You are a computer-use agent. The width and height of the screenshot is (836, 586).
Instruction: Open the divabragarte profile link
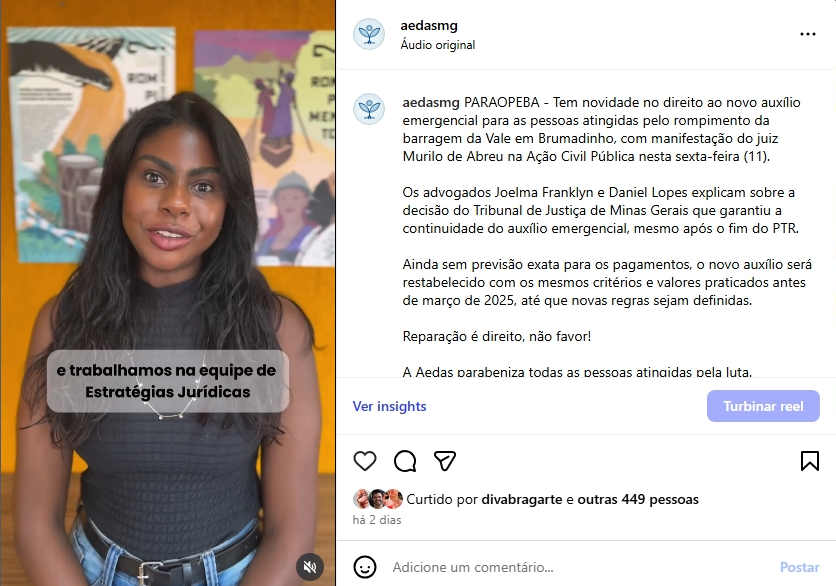click(x=521, y=500)
